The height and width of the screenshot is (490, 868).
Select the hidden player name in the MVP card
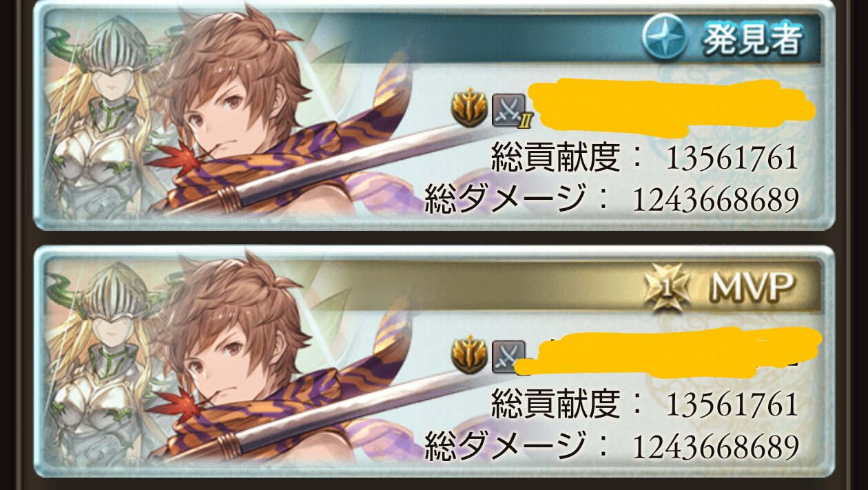670,353
